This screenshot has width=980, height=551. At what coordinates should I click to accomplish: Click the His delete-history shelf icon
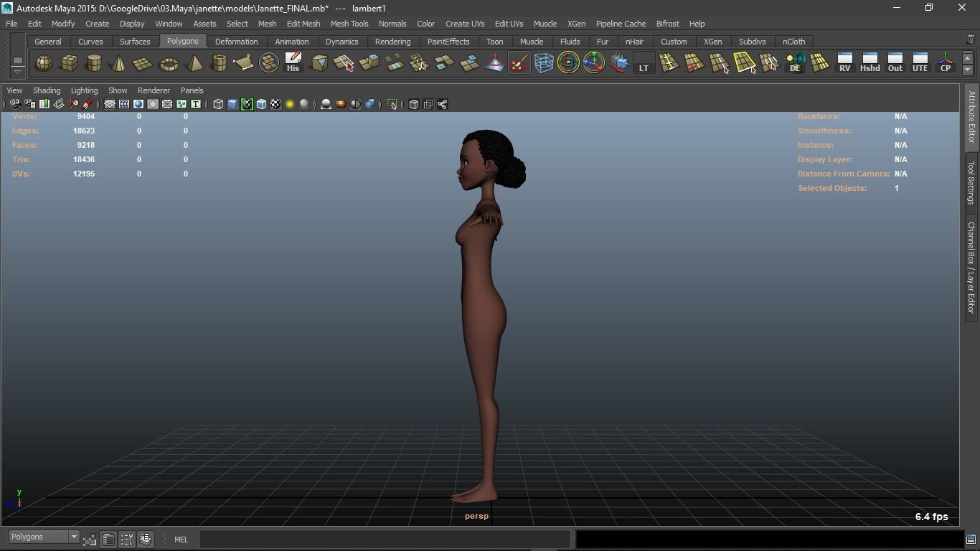[293, 63]
